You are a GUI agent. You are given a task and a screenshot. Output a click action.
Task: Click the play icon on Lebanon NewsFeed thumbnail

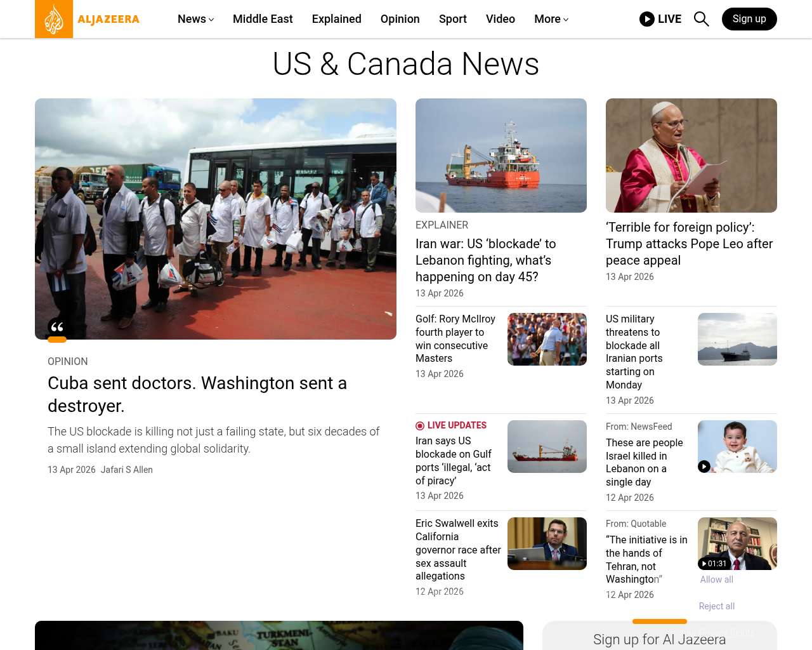point(704,467)
